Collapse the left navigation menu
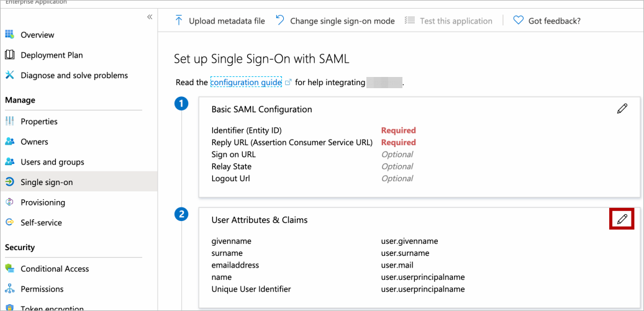 coord(150,17)
